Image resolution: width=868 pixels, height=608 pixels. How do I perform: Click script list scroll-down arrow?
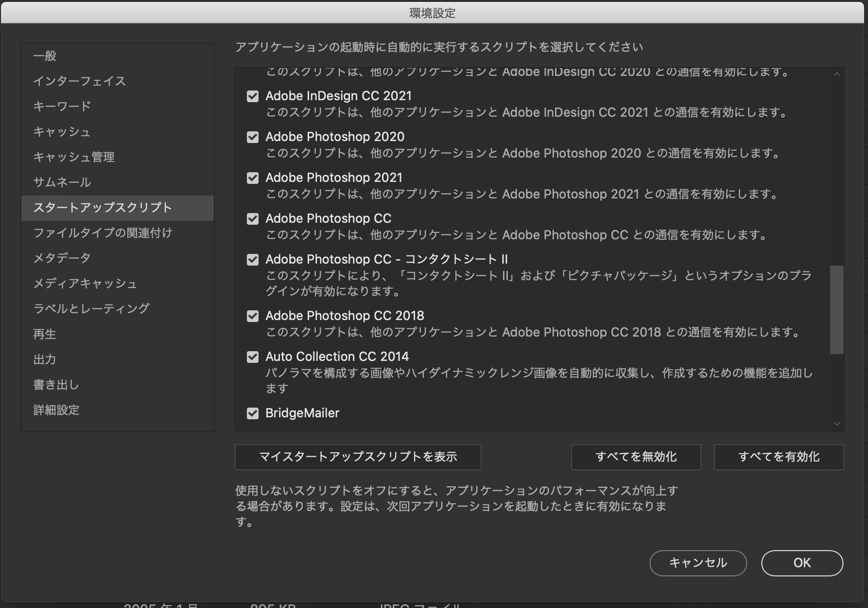837,424
